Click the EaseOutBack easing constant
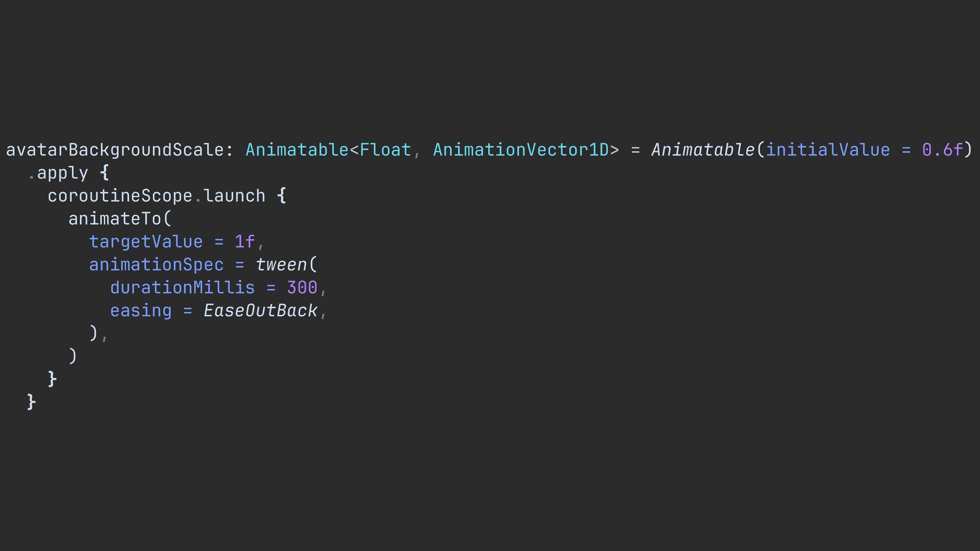Image resolution: width=980 pixels, height=551 pixels. [x=260, y=311]
